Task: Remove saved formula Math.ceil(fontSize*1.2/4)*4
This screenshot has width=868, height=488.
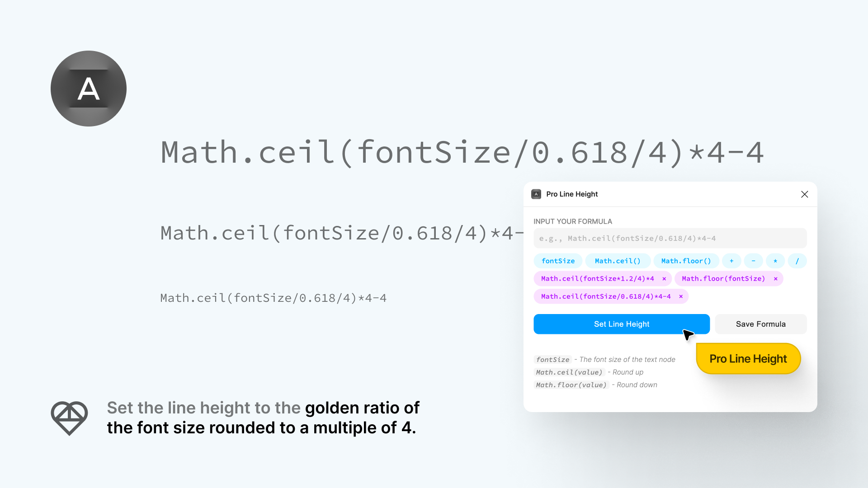Action: coord(664,279)
